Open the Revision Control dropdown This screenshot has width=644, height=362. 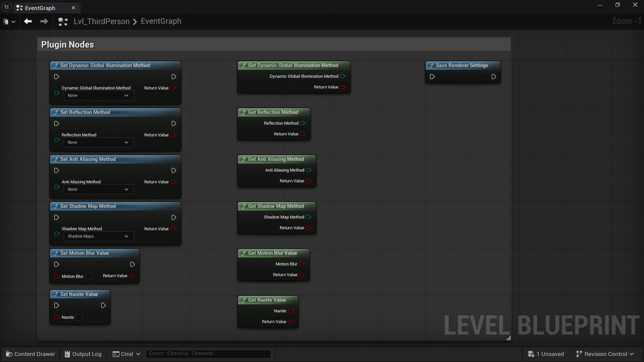[x=605, y=354]
